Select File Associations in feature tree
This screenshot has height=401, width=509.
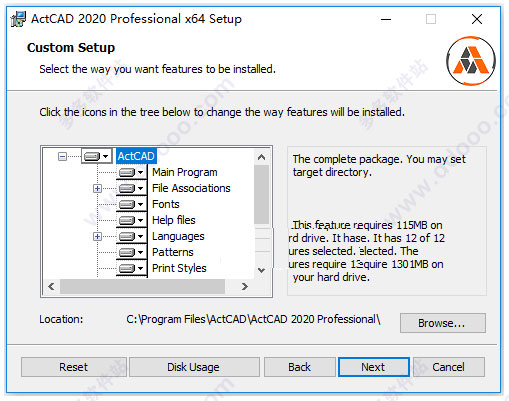pyautogui.click(x=191, y=188)
